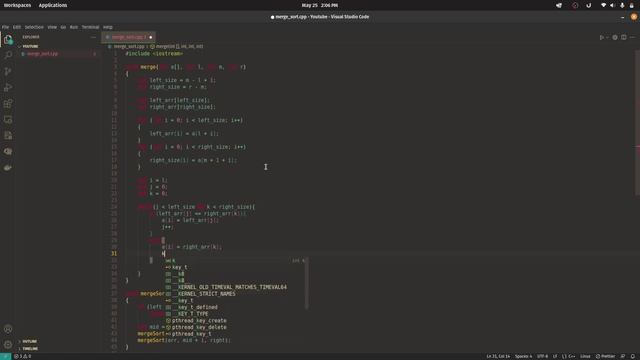This screenshot has width=640, height=360.
Task: Expand the TIMELINE section
Action: tap(30, 349)
